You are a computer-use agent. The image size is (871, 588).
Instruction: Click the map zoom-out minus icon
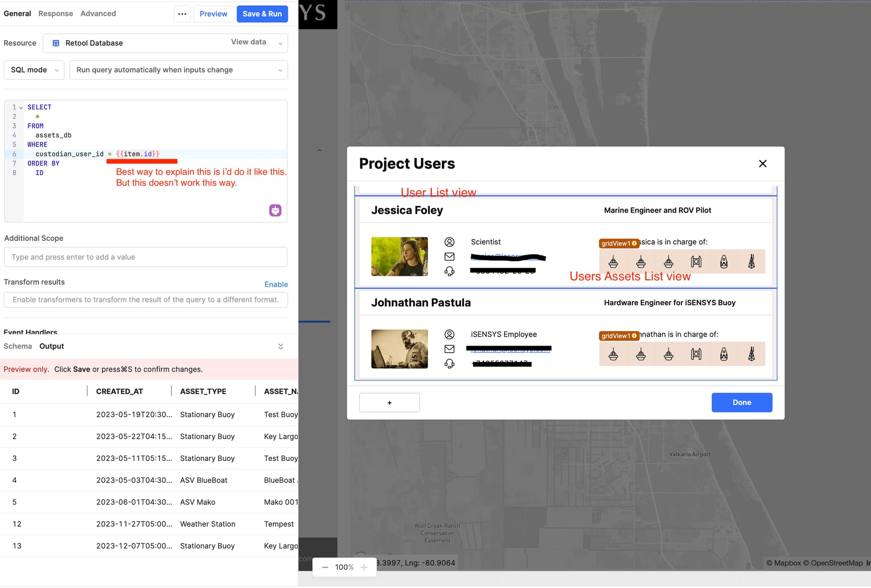[325, 567]
